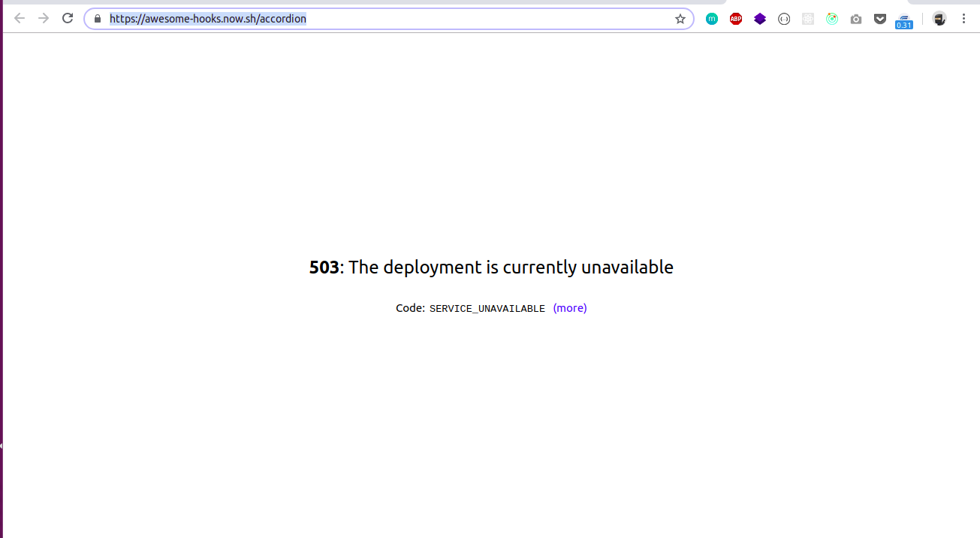Open the Adblock Plus extension
Image resolution: width=980 pixels, height=538 pixels.
736,18
